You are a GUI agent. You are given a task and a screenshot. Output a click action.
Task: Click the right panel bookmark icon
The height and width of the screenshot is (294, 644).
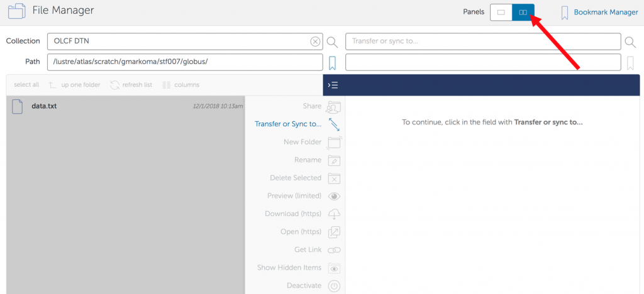point(630,62)
